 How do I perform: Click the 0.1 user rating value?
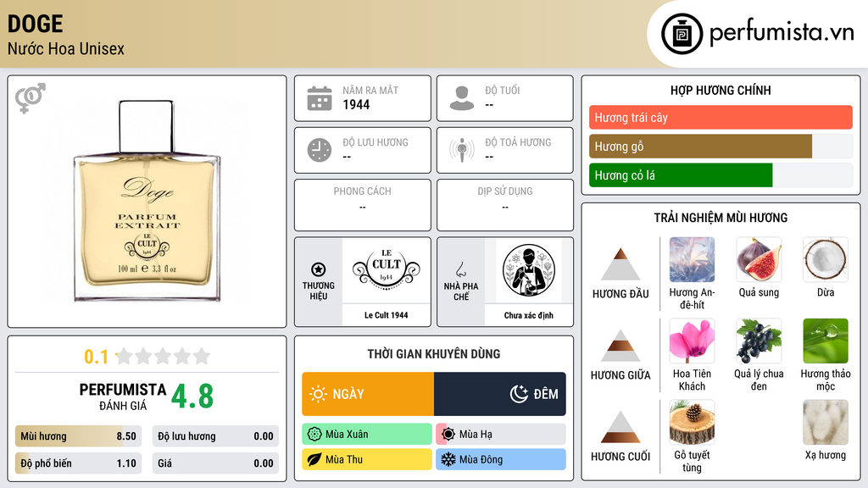click(97, 357)
